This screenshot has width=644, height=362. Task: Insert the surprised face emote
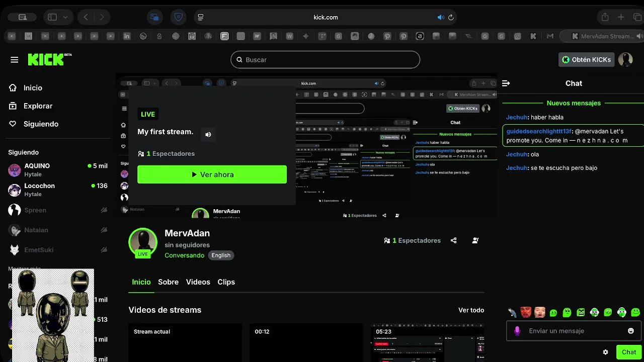540,312
